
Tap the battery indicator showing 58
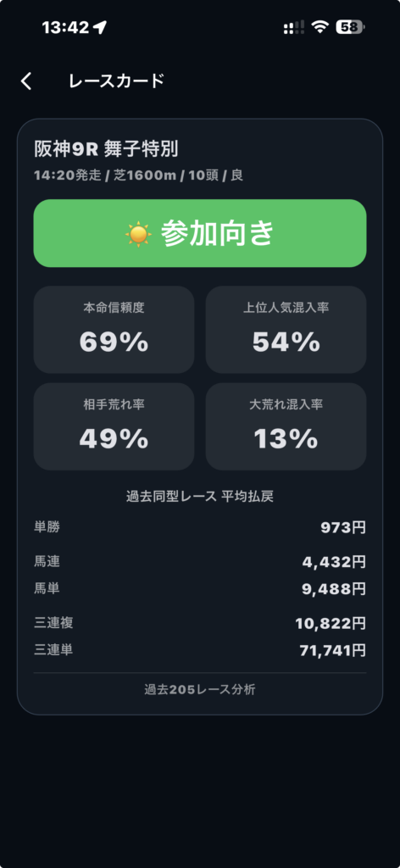tap(350, 27)
